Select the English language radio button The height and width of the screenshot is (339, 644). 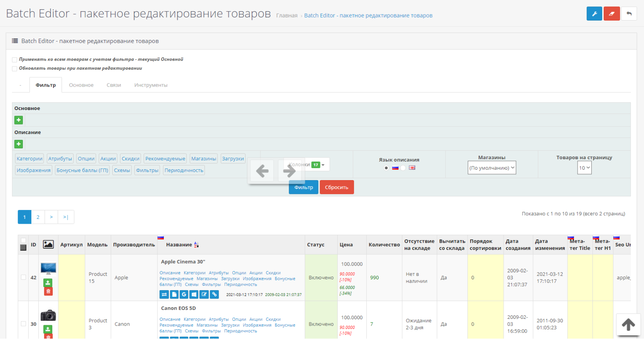pyautogui.click(x=403, y=168)
